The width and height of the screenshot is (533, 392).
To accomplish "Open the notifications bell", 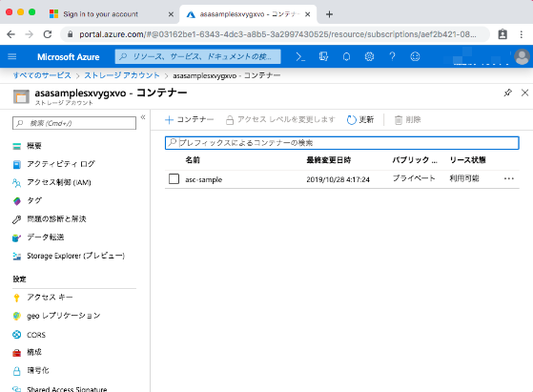I will pyautogui.click(x=346, y=56).
